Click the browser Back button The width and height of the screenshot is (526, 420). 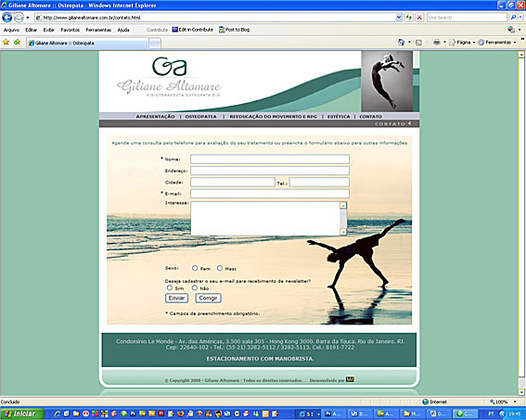[x=7, y=17]
